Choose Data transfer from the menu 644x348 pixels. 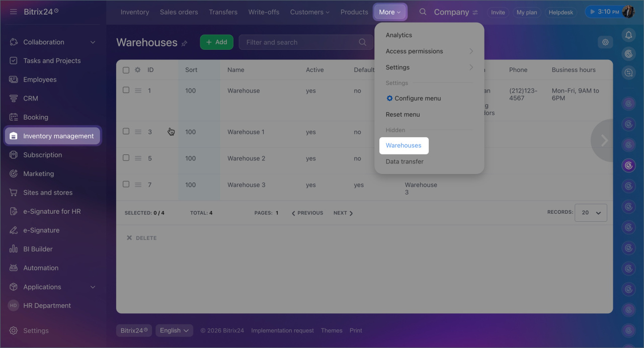[405, 161]
